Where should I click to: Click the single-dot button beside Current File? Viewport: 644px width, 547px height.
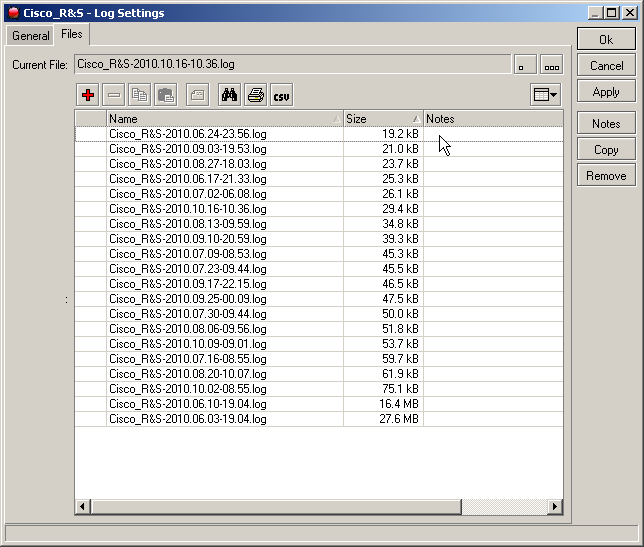click(525, 64)
